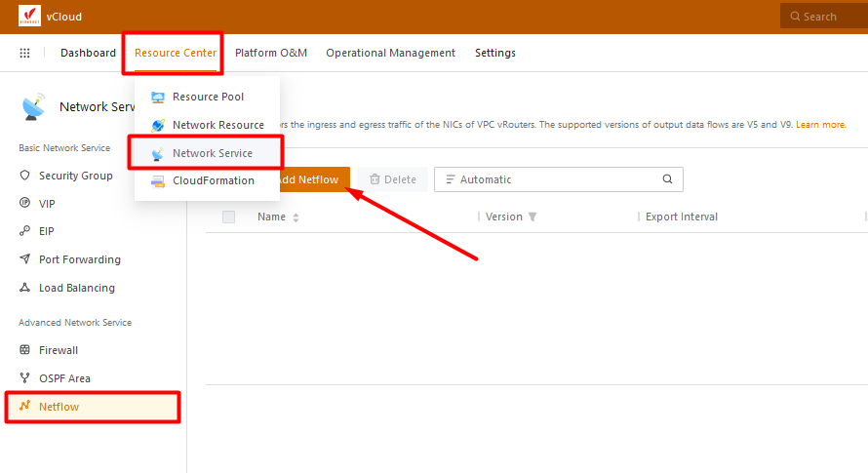This screenshot has height=473, width=868.
Task: Navigate to OSPF Area
Action: pos(64,378)
